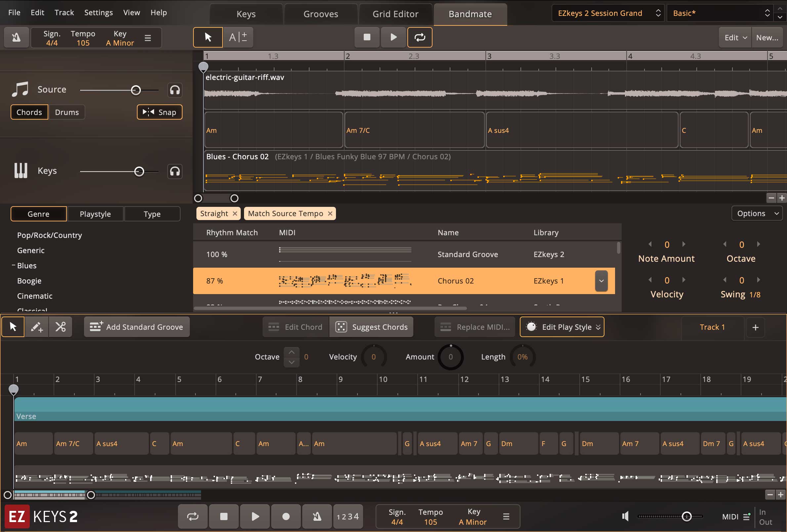Image resolution: width=787 pixels, height=532 pixels.
Task: Click the metronome icon in the Bandmate toolbar
Action: point(16,37)
